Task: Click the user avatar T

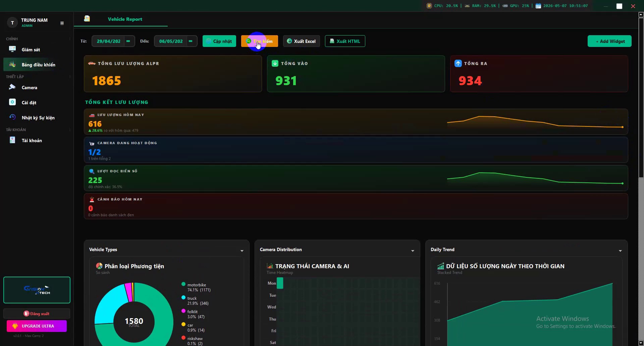Action: [x=12, y=23]
